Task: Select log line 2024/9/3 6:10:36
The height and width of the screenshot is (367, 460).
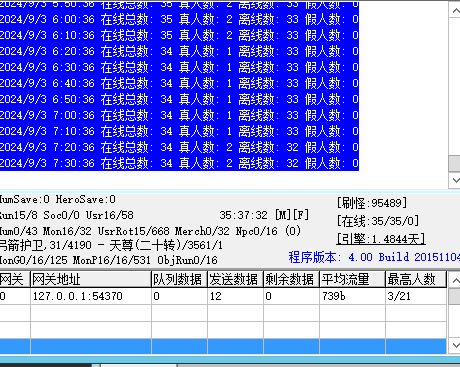Action: click(179, 35)
